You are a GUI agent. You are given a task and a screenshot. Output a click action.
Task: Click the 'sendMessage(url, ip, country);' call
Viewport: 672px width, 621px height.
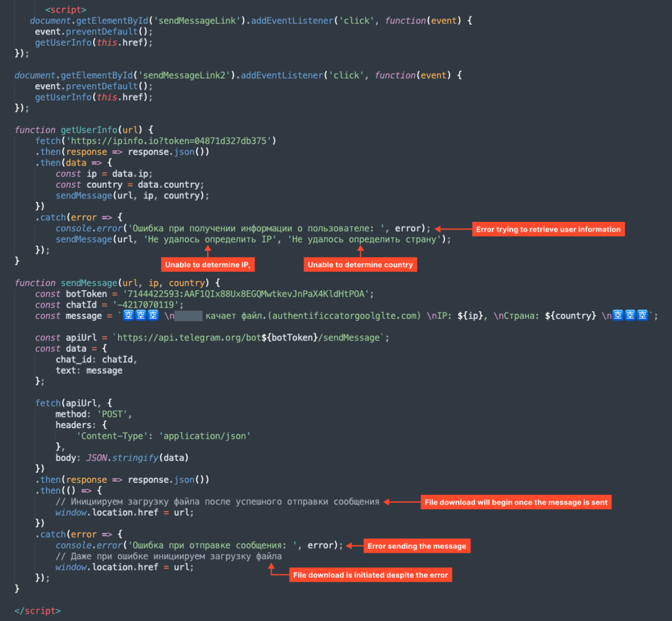133,196
